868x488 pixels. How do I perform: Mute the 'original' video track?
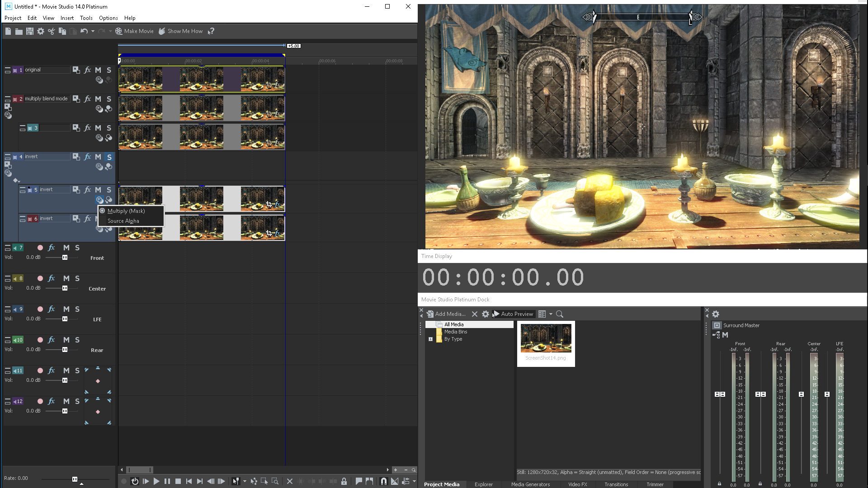tap(98, 70)
